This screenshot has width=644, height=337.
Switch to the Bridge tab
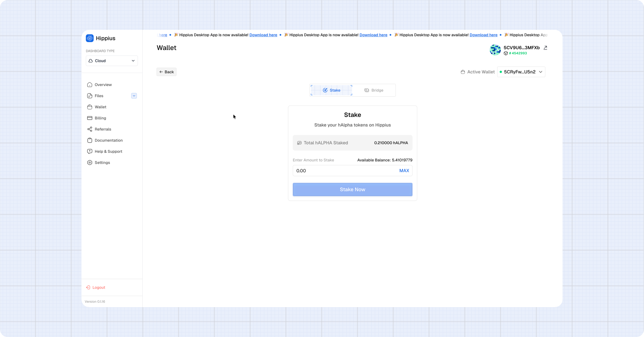click(x=374, y=90)
